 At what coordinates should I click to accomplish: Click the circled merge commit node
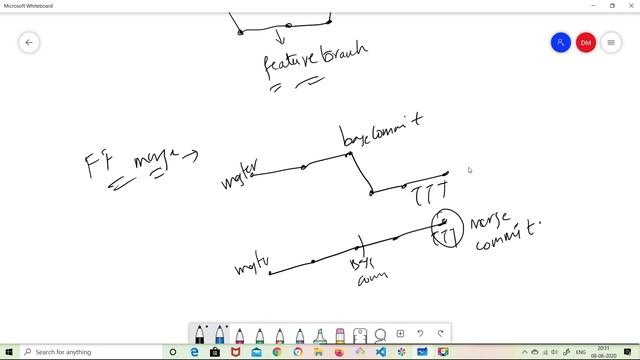(447, 228)
